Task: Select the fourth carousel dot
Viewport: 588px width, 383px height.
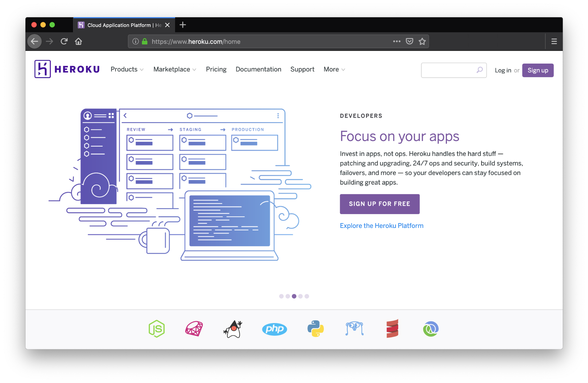Action: click(300, 296)
